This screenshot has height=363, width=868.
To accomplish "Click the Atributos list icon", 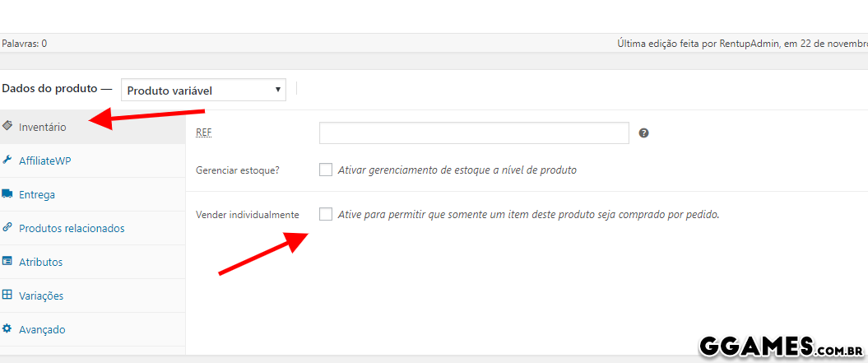I will pyautogui.click(x=7, y=262).
